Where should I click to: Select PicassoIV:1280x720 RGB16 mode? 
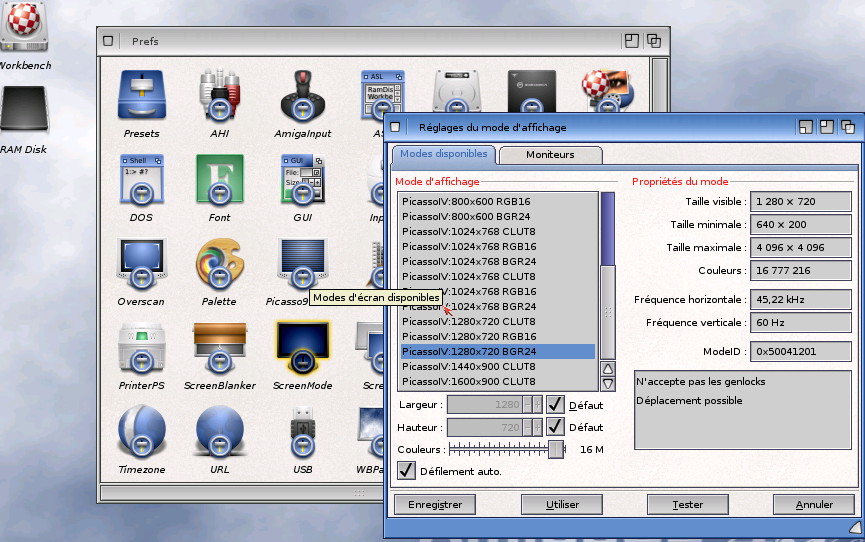498,336
